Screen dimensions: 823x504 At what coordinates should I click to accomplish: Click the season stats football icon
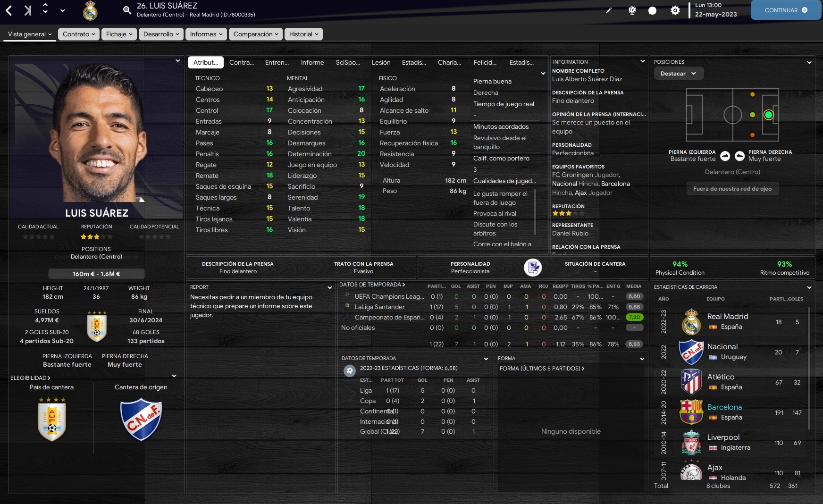pyautogui.click(x=350, y=370)
